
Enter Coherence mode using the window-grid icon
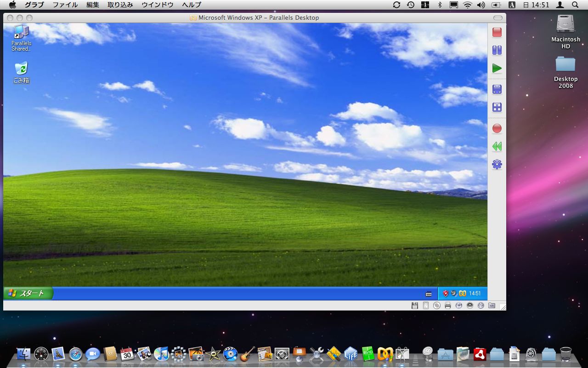tap(497, 107)
